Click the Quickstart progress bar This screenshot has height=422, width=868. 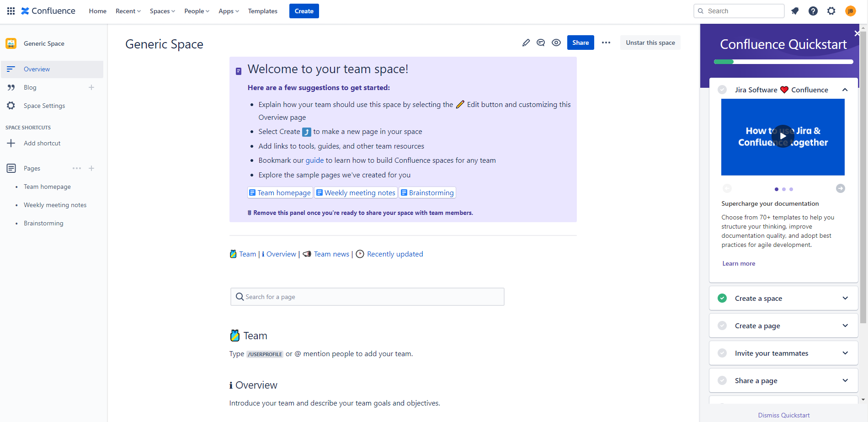[x=783, y=61]
